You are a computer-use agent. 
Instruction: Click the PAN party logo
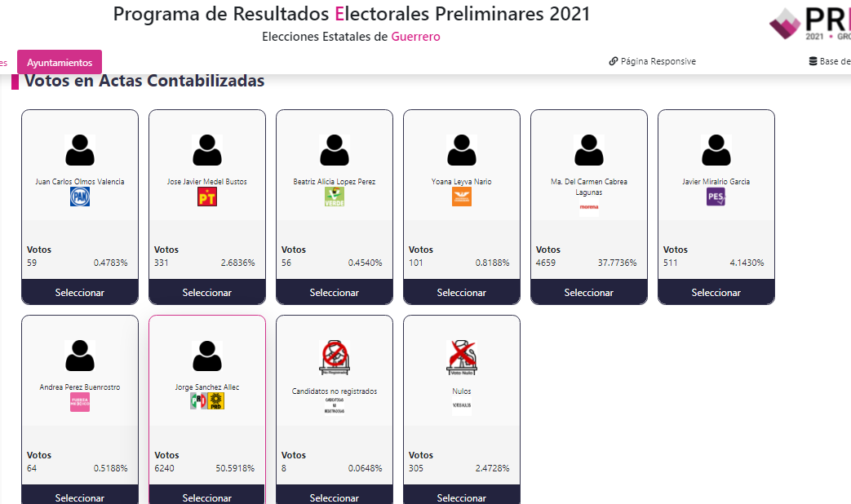tap(80, 197)
